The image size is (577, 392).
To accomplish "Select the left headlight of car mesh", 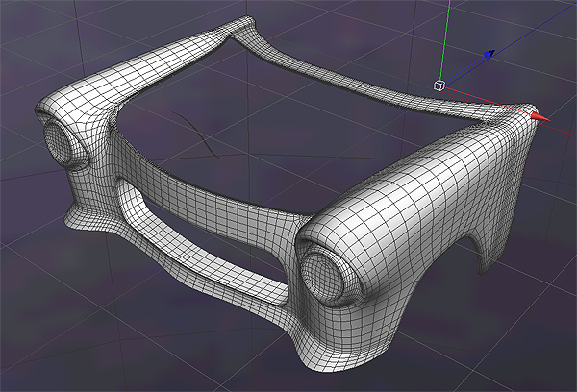I will click(59, 143).
